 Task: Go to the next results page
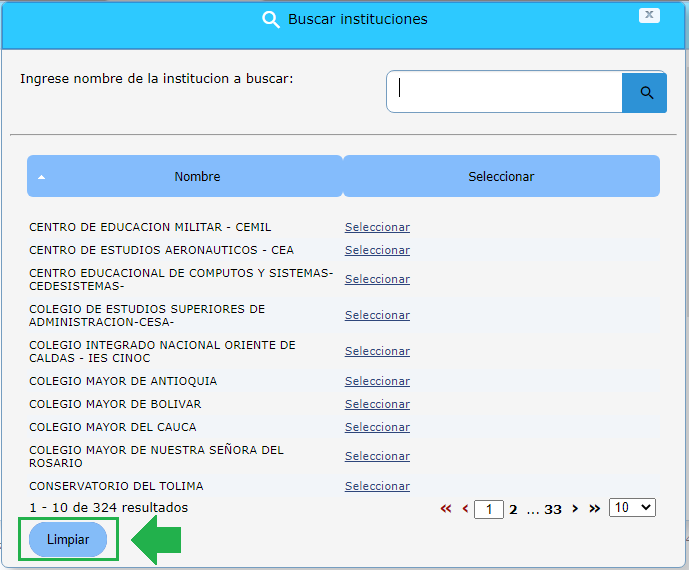coord(575,509)
